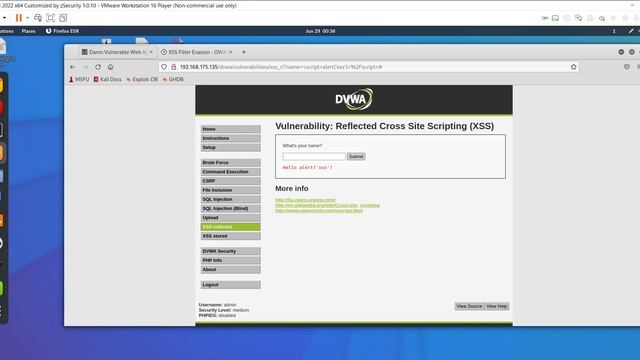
Task: Click the View Source button
Action: [x=469, y=306]
